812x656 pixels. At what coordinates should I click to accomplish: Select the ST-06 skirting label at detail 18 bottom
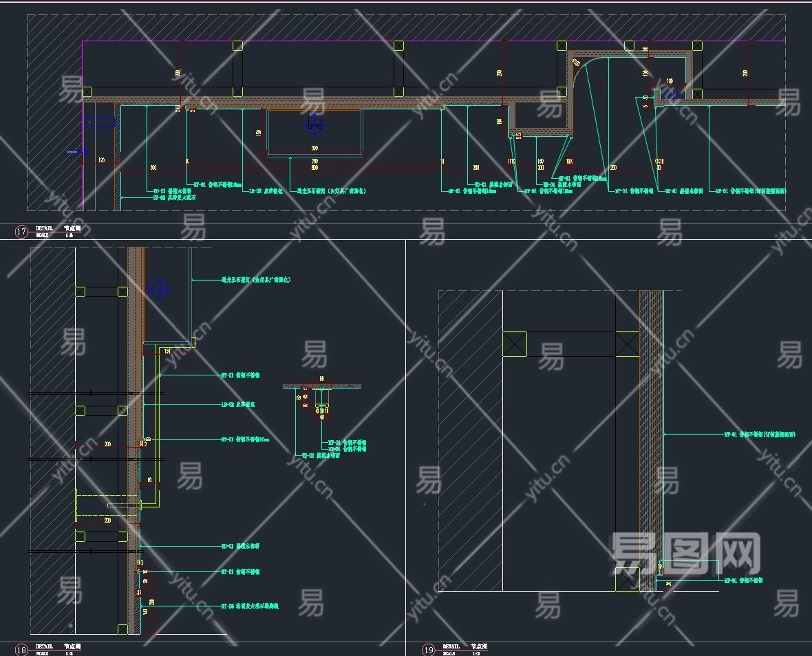pos(250,606)
